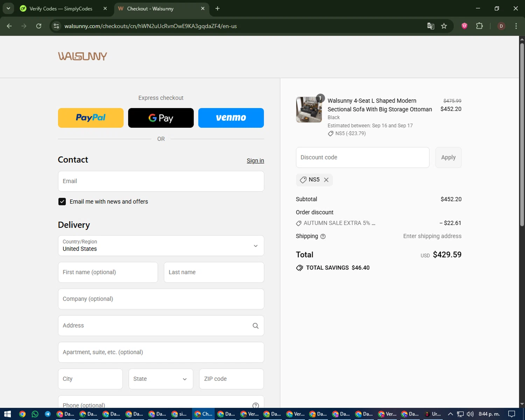The height and width of the screenshot is (420, 525).
Task: Expand the State dropdown
Action: click(x=161, y=379)
